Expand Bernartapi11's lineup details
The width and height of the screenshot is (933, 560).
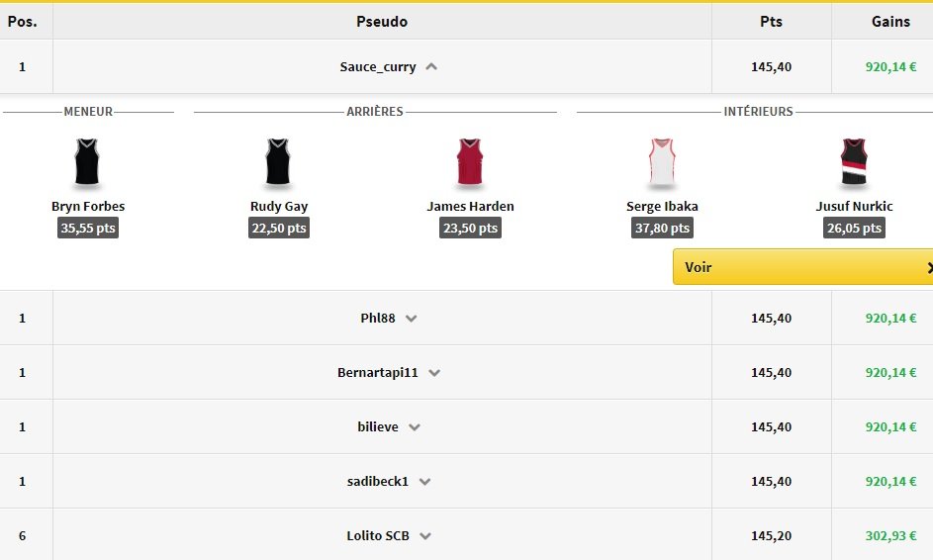click(x=434, y=373)
